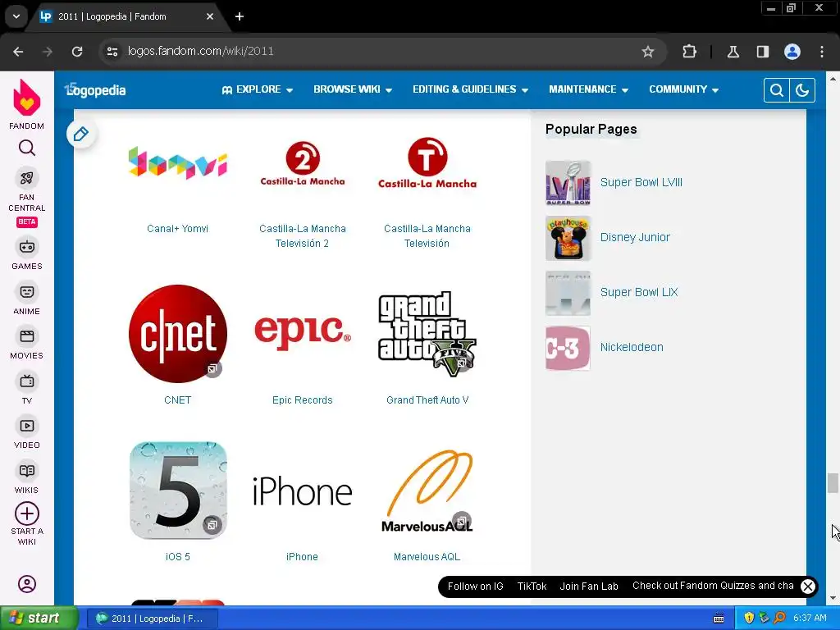
Task: Click the Logopedia wiki search icon
Action: [x=776, y=90]
